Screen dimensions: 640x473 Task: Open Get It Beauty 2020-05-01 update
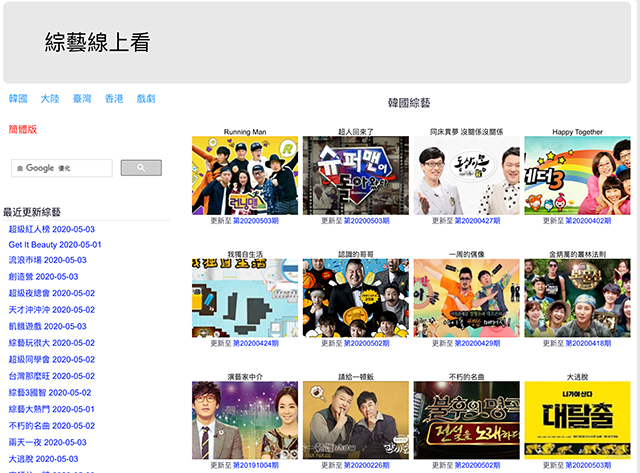[x=55, y=245]
